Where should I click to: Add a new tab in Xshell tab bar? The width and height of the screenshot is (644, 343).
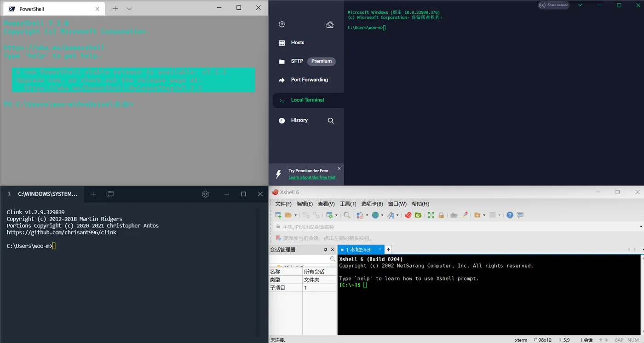(x=388, y=250)
